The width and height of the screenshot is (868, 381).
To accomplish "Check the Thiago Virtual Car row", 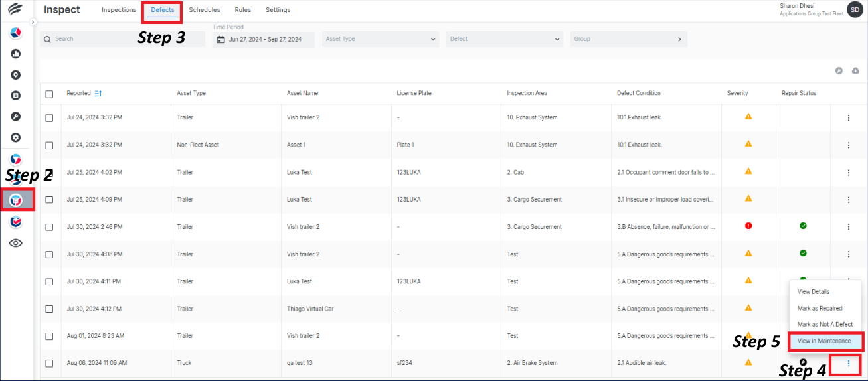I will [x=49, y=309].
